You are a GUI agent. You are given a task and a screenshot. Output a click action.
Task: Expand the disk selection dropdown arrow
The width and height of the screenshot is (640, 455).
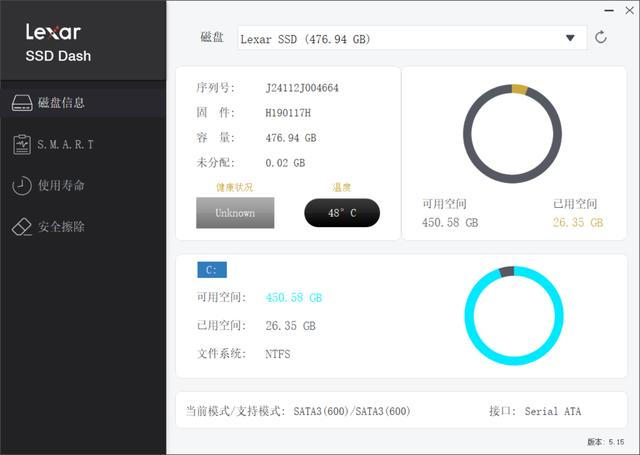coord(570,38)
